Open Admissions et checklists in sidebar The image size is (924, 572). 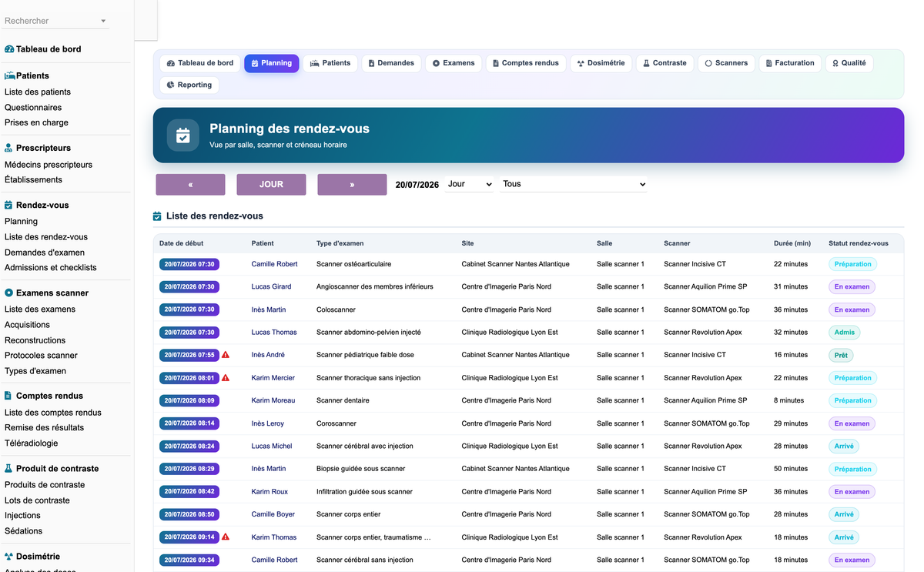[x=51, y=268]
